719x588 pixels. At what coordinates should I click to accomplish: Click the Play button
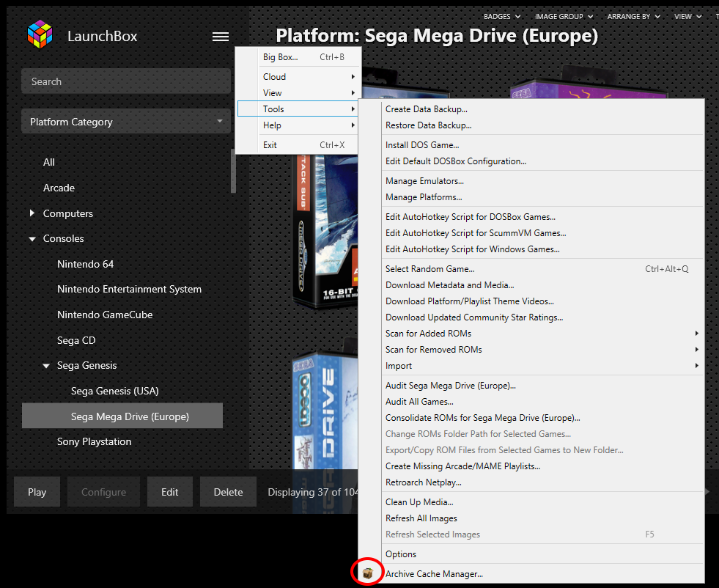[x=37, y=492]
